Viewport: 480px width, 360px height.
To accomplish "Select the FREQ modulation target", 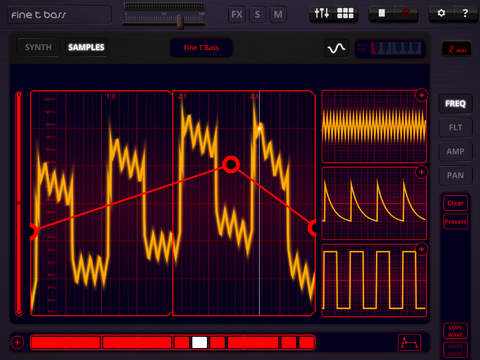I will pyautogui.click(x=455, y=104).
